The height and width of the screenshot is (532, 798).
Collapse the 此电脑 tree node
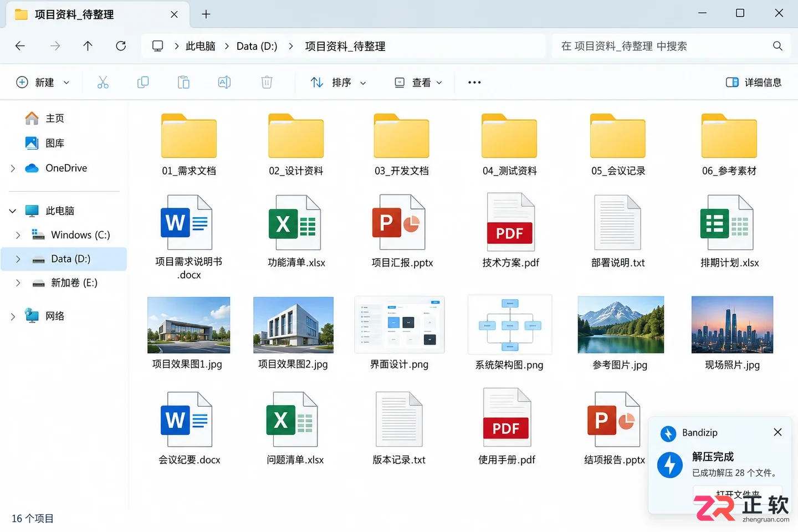tap(13, 211)
